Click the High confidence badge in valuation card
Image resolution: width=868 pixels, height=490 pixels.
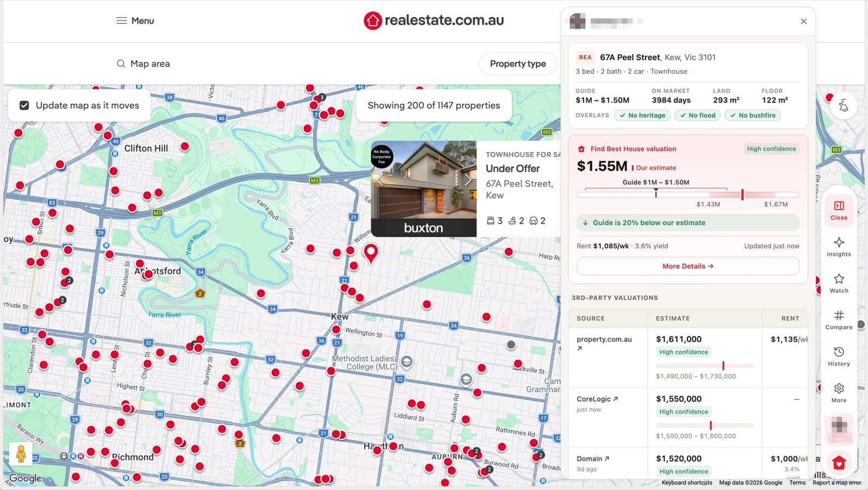click(x=771, y=149)
